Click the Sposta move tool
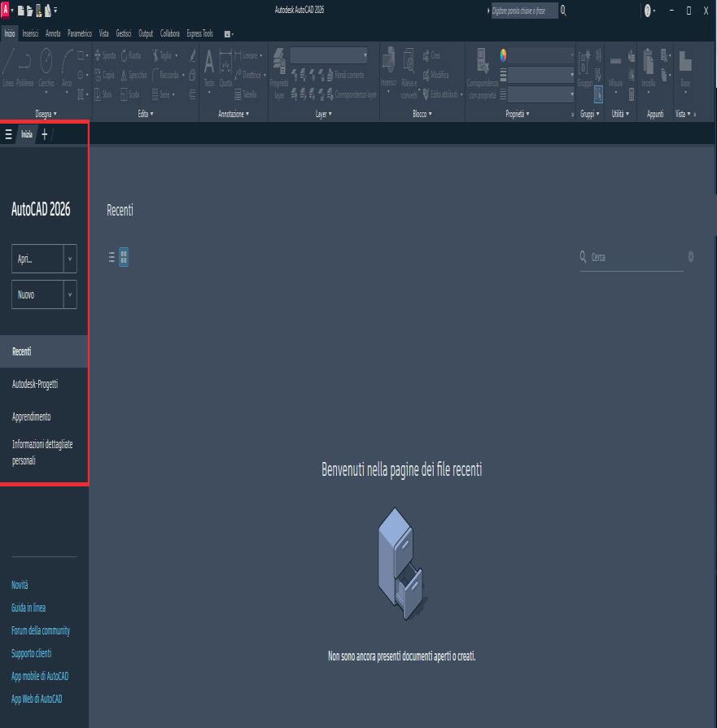717x728 pixels. click(x=105, y=55)
